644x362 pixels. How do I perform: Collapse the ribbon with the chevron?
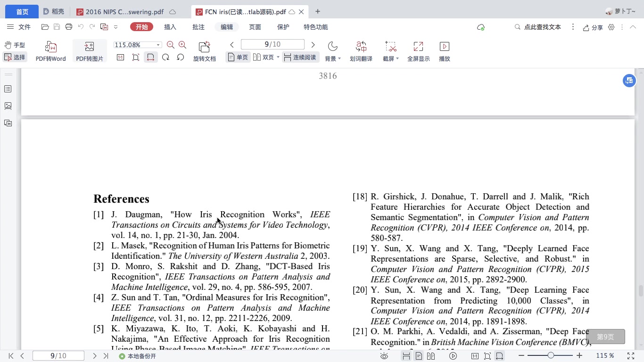coord(634,27)
